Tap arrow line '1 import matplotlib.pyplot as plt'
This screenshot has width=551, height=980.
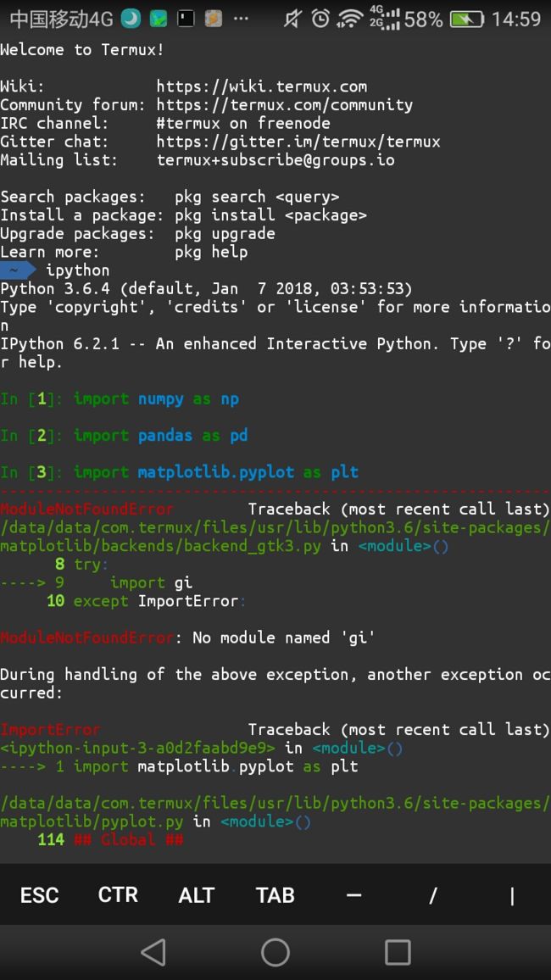pos(180,766)
